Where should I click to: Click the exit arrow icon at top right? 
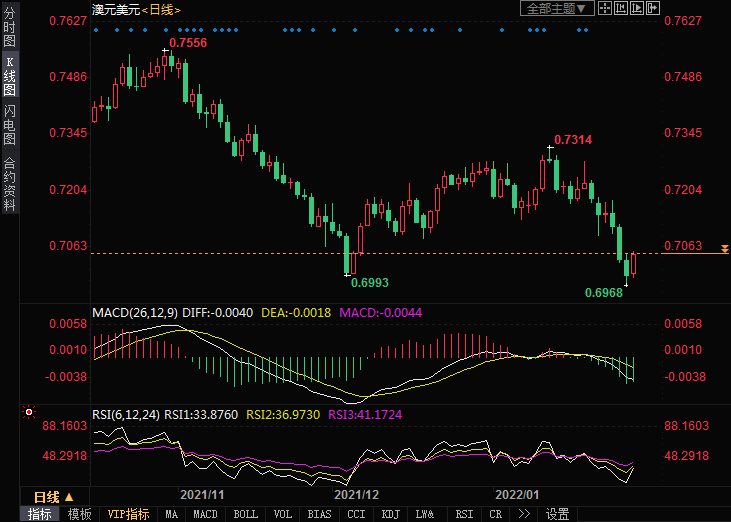pos(654,8)
